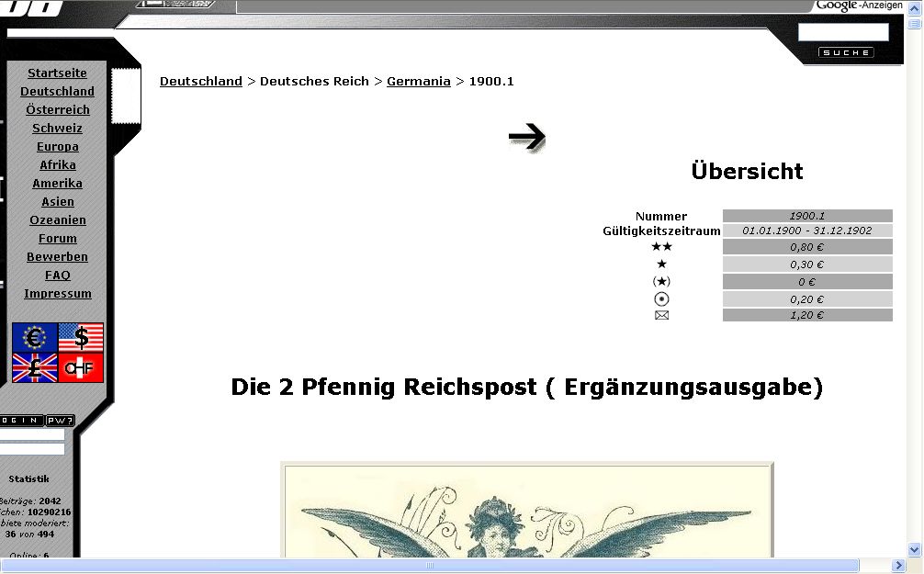Viewport: 924px width, 574px height.
Task: Open the Startseite menu item
Action: tap(57, 73)
